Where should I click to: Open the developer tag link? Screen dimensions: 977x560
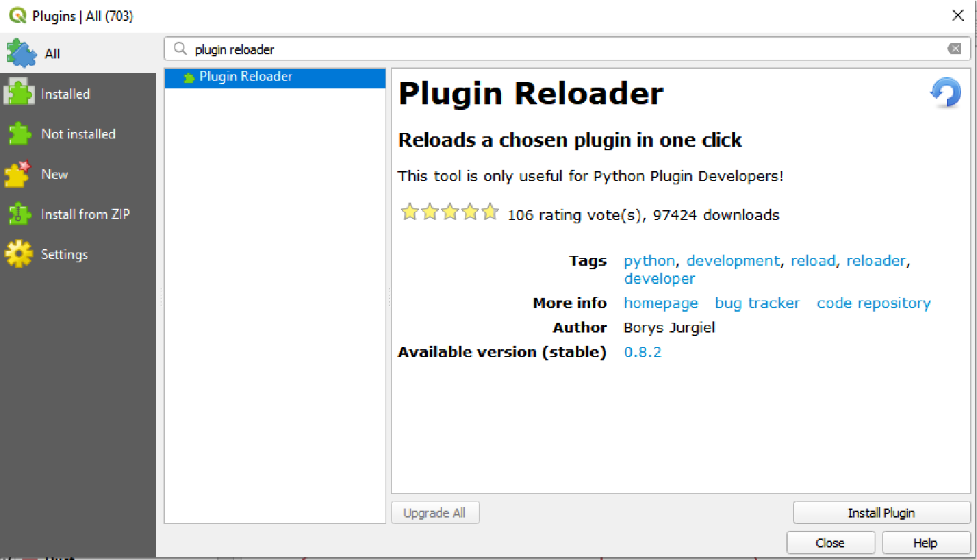point(659,278)
